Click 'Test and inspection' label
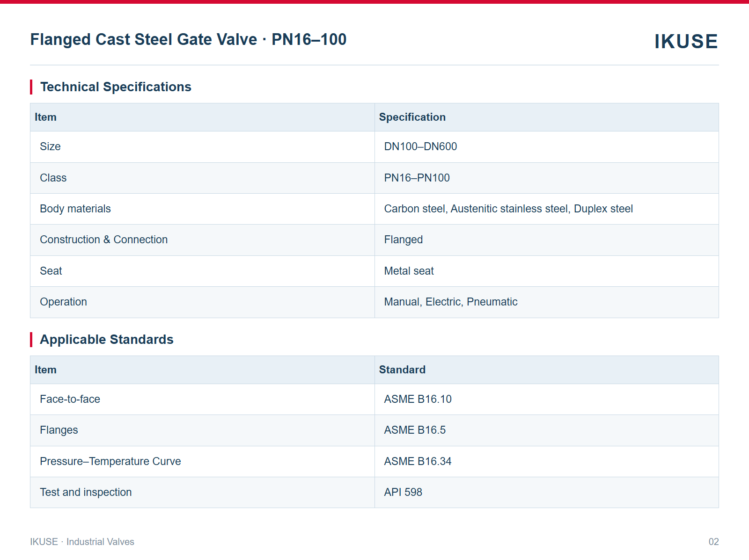This screenshot has width=749, height=560. coord(86,492)
